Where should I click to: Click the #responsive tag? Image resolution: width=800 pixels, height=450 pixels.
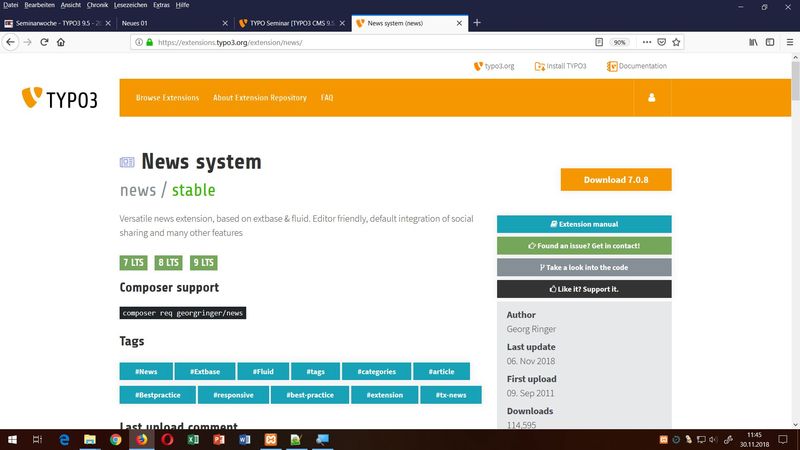pyautogui.click(x=233, y=395)
